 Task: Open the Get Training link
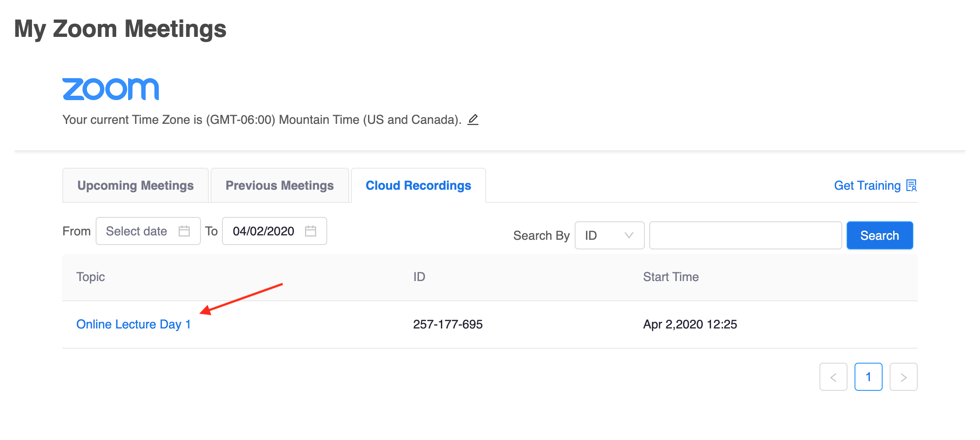pyautogui.click(x=875, y=185)
